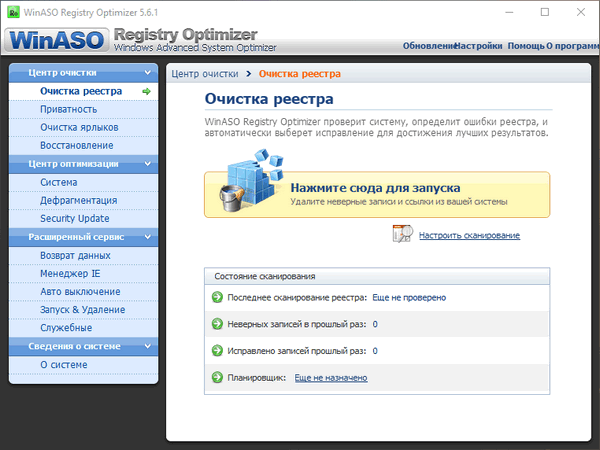Click the scan settings magnifier icon

[x=403, y=233]
